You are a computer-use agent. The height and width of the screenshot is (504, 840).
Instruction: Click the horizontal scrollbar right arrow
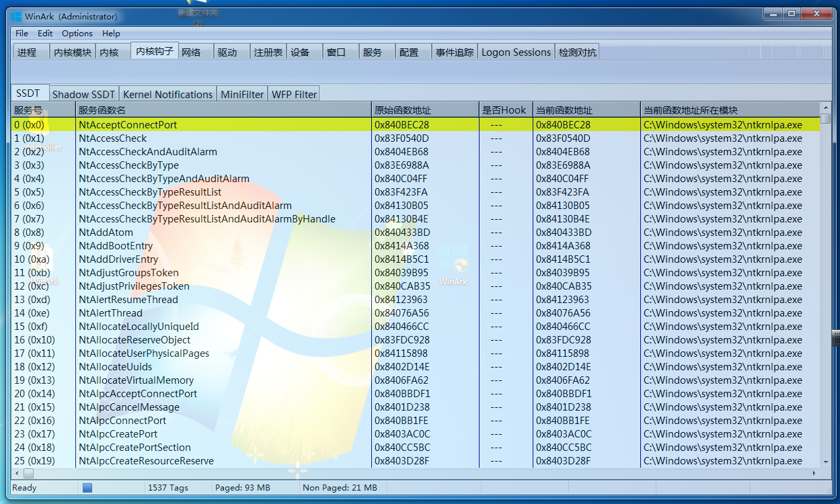point(814,473)
